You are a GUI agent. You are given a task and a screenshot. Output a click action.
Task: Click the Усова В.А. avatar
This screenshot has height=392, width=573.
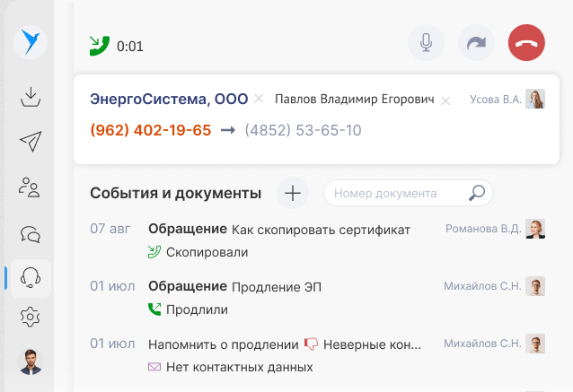click(x=535, y=100)
